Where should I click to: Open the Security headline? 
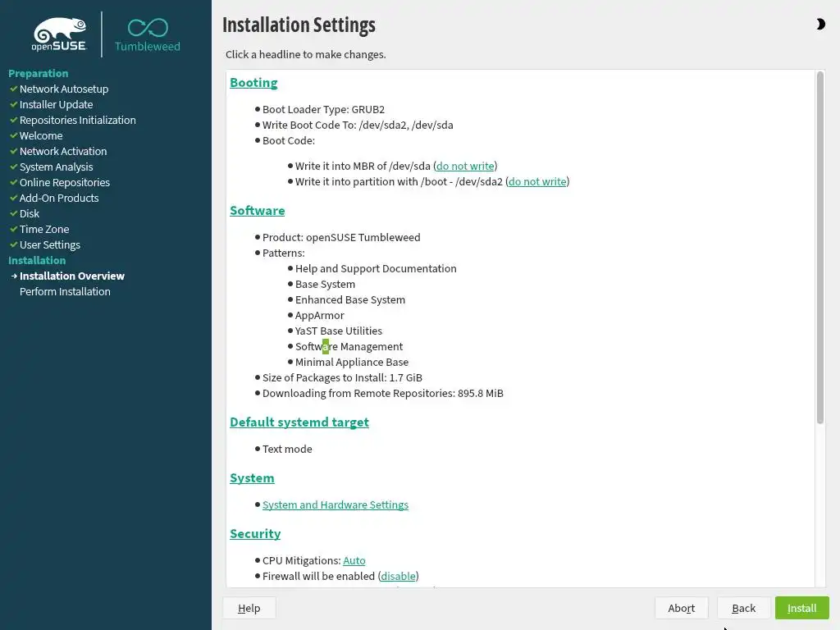255,533
